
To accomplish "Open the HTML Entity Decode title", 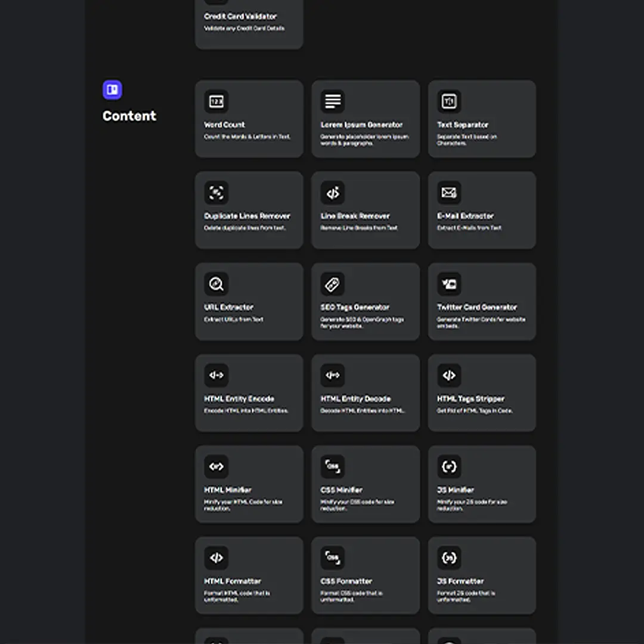I will point(355,398).
